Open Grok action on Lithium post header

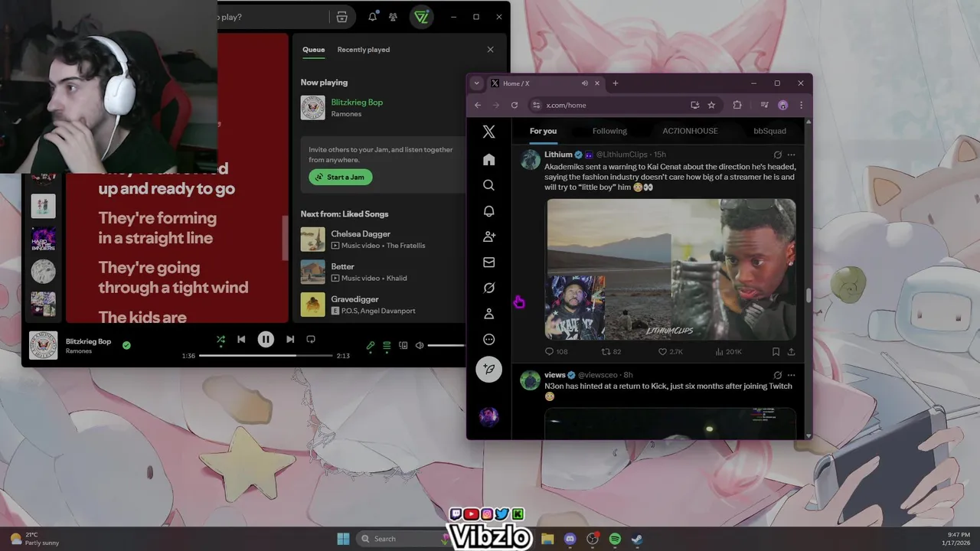(x=777, y=155)
